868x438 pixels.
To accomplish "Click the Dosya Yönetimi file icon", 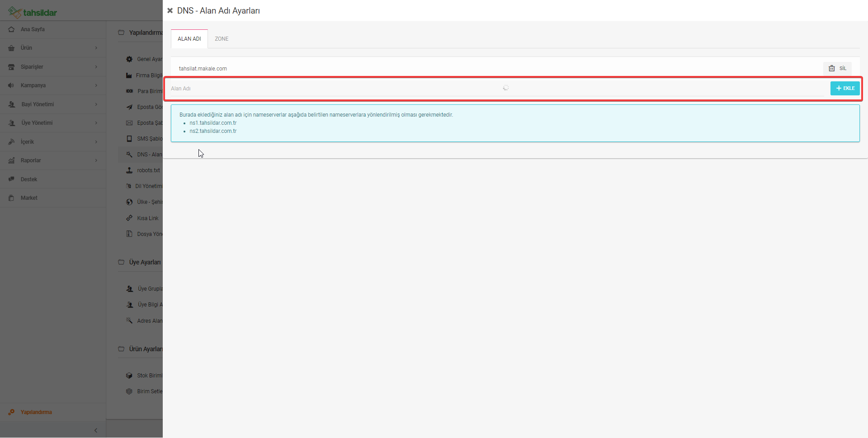I will point(129,234).
